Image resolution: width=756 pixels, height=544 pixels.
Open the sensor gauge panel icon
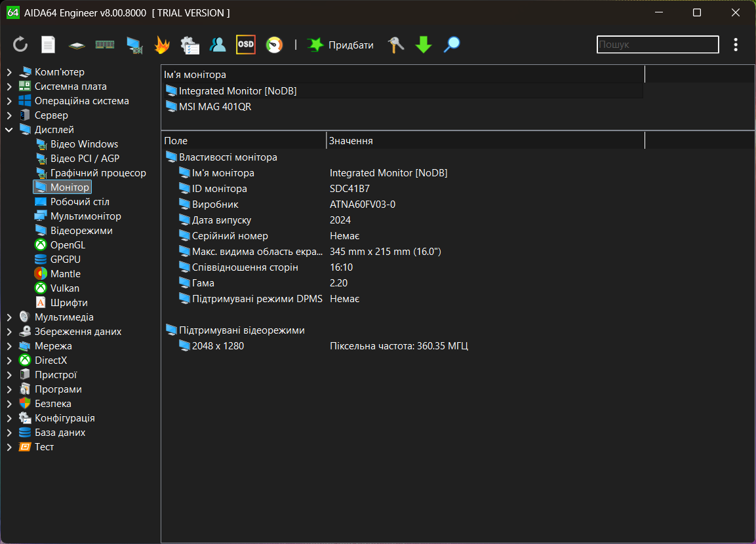point(274,45)
